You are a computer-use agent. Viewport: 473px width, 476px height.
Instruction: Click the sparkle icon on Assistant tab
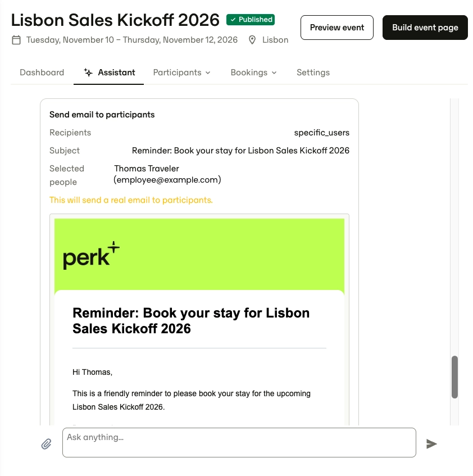click(88, 72)
